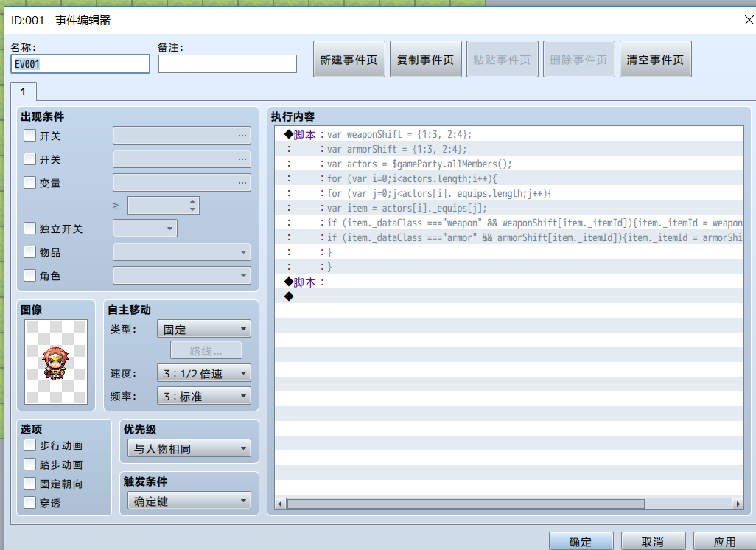Viewport: 756px width, 550px height.
Task: Click the 新建事件页 button
Action: (349, 59)
